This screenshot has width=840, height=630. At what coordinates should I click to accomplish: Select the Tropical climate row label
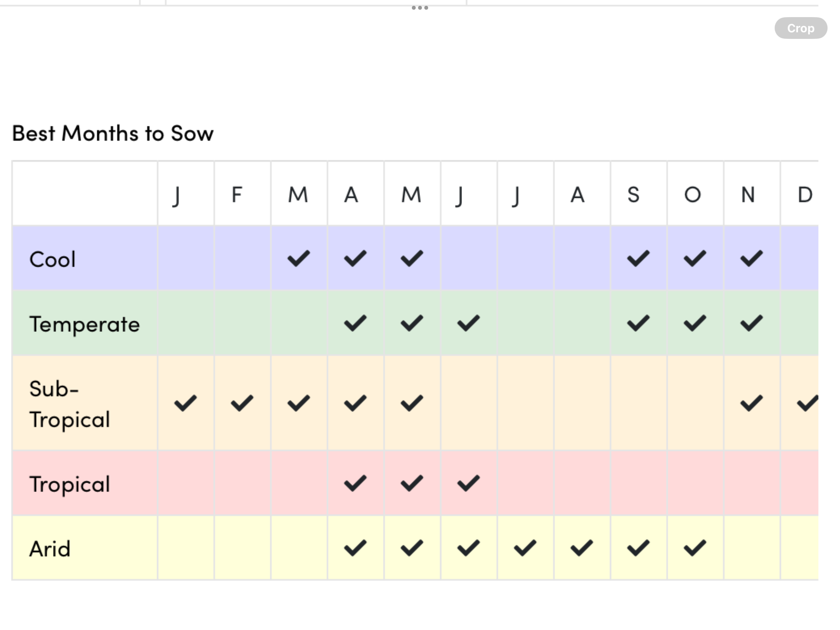pos(70,484)
